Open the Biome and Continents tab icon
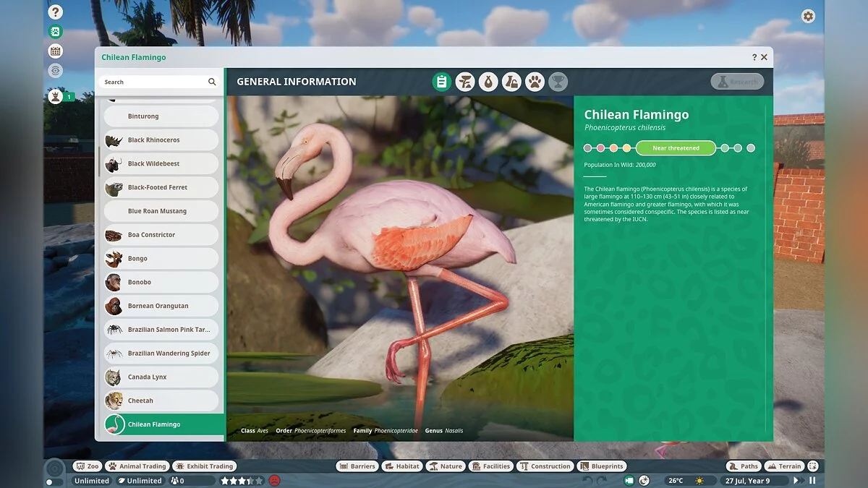The image size is (868, 488). tap(465, 82)
